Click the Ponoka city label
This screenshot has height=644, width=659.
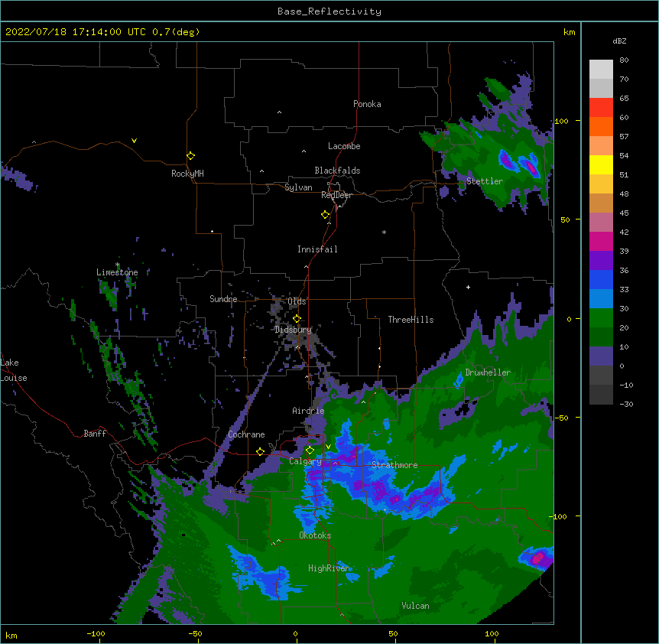(x=367, y=104)
